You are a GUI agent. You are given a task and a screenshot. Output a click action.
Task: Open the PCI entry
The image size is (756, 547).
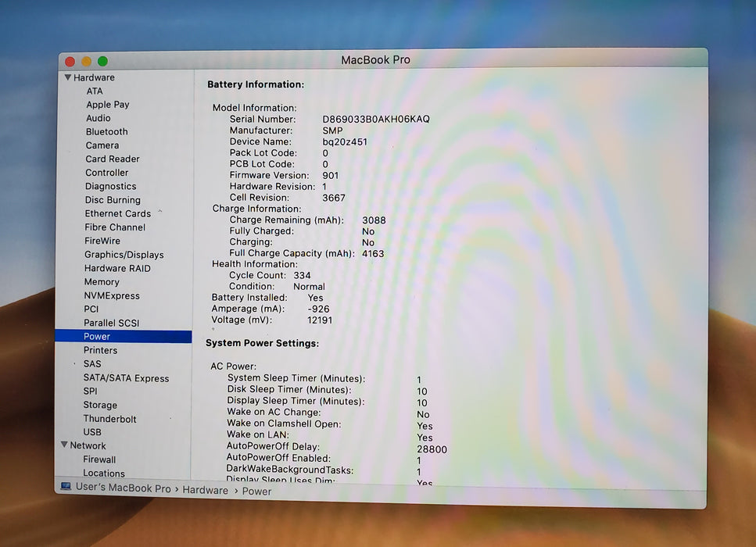click(x=91, y=309)
